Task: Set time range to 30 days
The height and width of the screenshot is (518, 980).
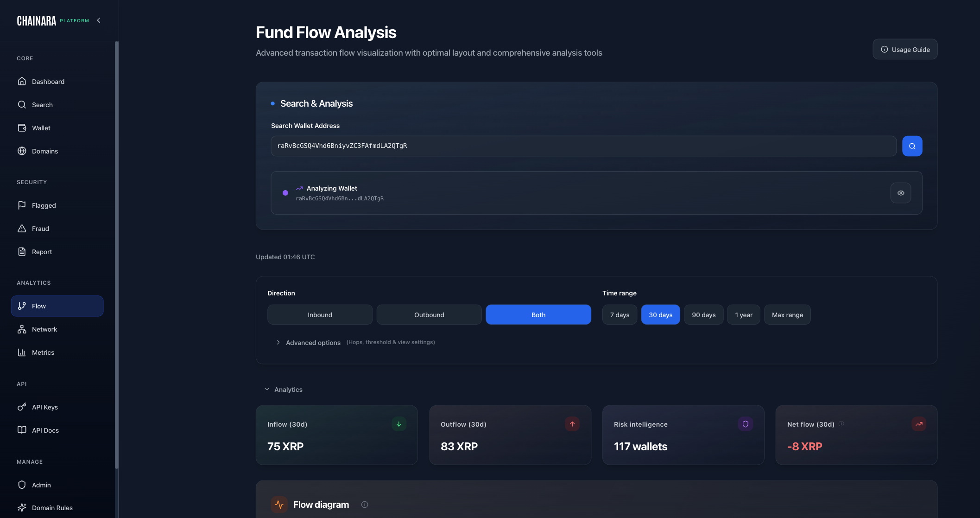Action: coord(660,315)
